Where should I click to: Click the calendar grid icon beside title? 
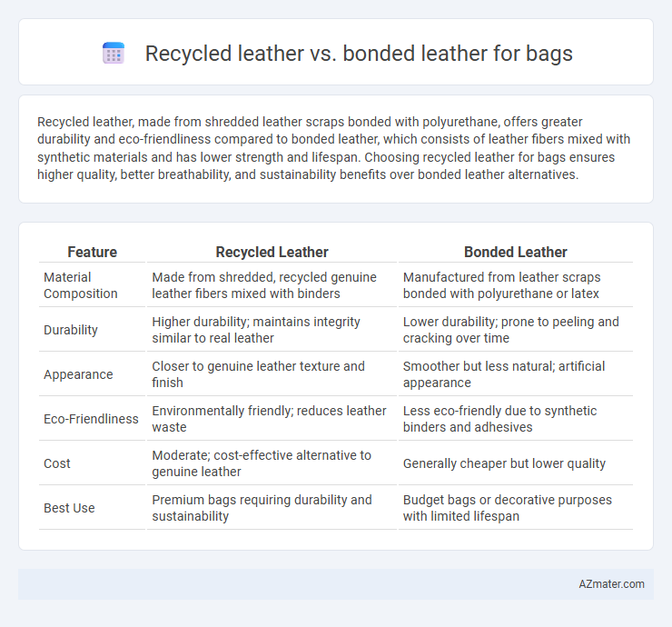(114, 54)
